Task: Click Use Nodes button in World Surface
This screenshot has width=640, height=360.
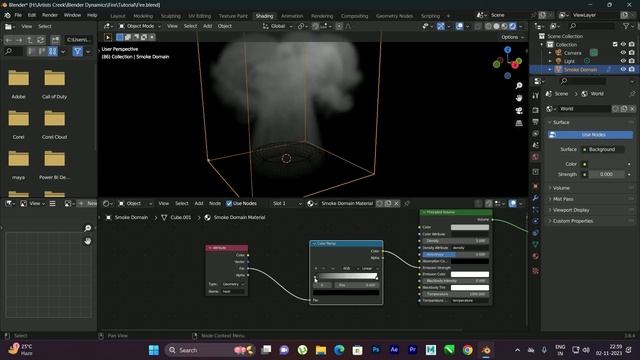Action: pos(591,134)
